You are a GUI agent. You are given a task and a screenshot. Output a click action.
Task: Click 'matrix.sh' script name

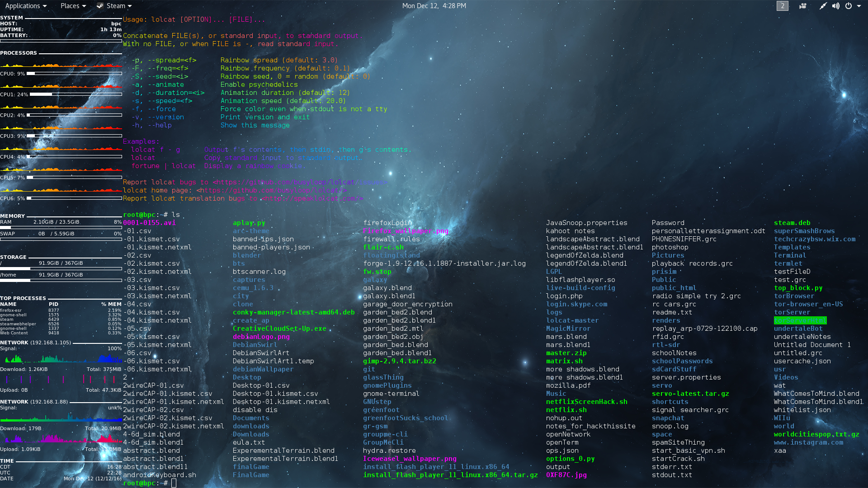pyautogui.click(x=564, y=361)
